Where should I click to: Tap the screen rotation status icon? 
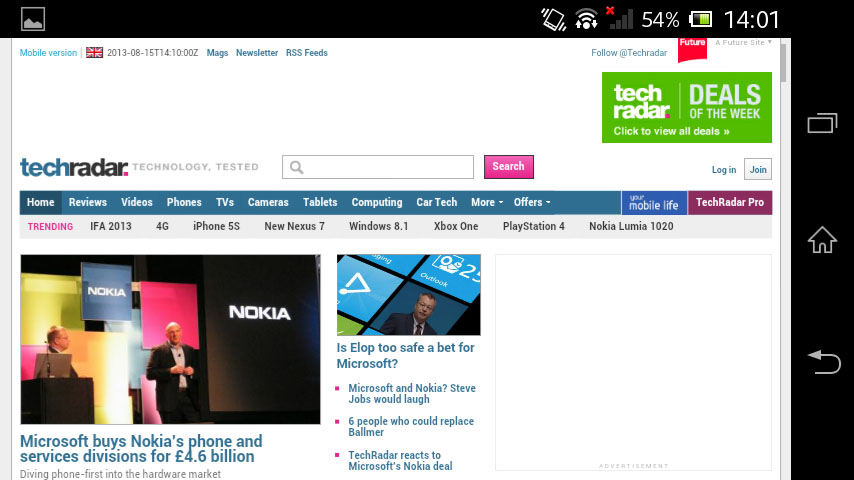tap(553, 20)
